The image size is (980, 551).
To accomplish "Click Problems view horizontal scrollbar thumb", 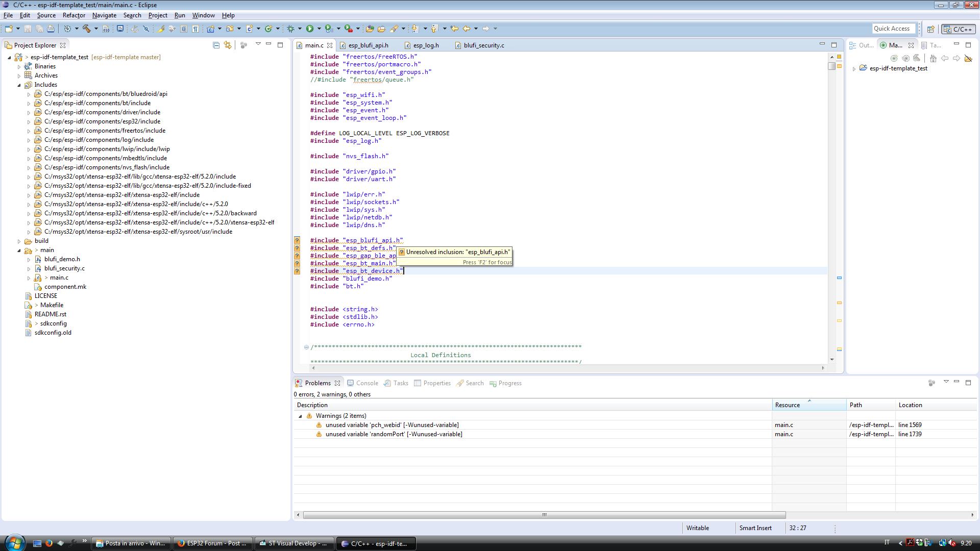I will click(544, 515).
